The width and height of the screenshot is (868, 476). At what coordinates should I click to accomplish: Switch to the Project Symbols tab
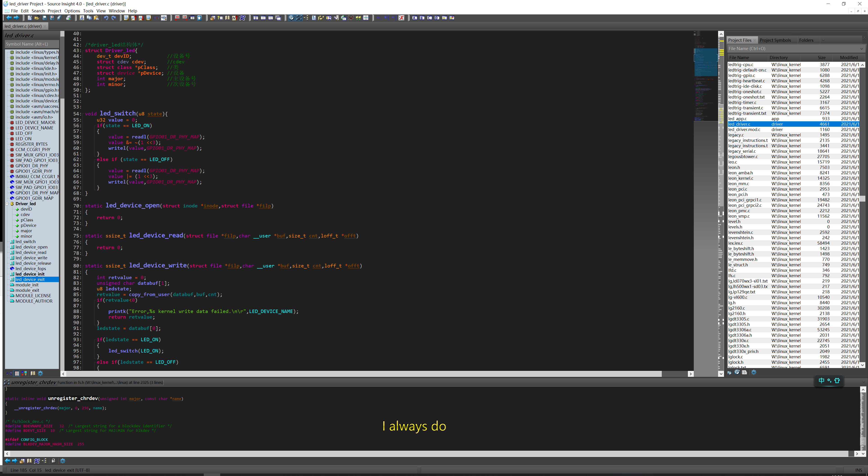tap(775, 40)
